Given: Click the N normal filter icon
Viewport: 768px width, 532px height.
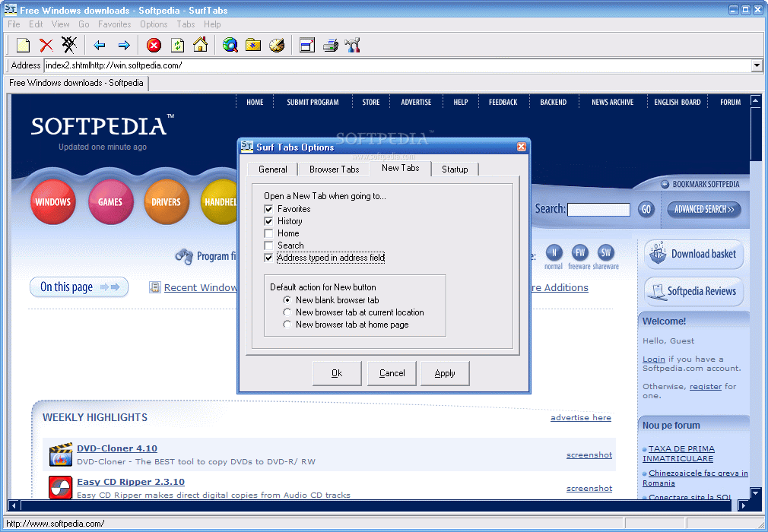Looking at the screenshot, I should tap(554, 253).
